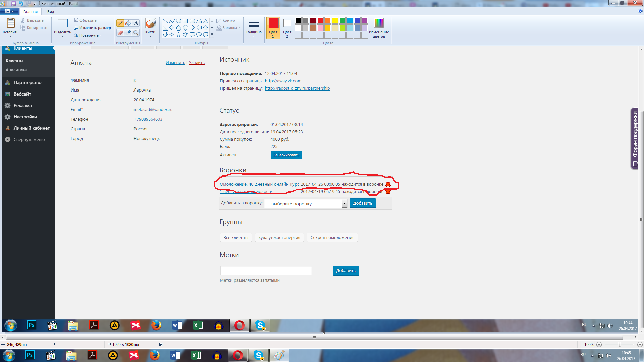The width and height of the screenshot is (644, 362).
Task: Select Color 1 (Цвет 1) swatch
Action: coord(273,28)
